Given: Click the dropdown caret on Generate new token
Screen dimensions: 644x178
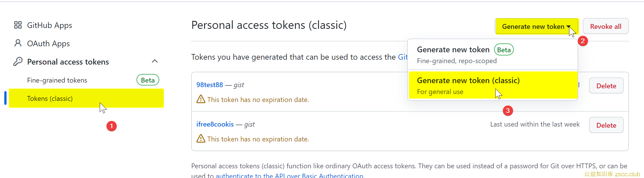Looking at the screenshot, I should pos(568,27).
